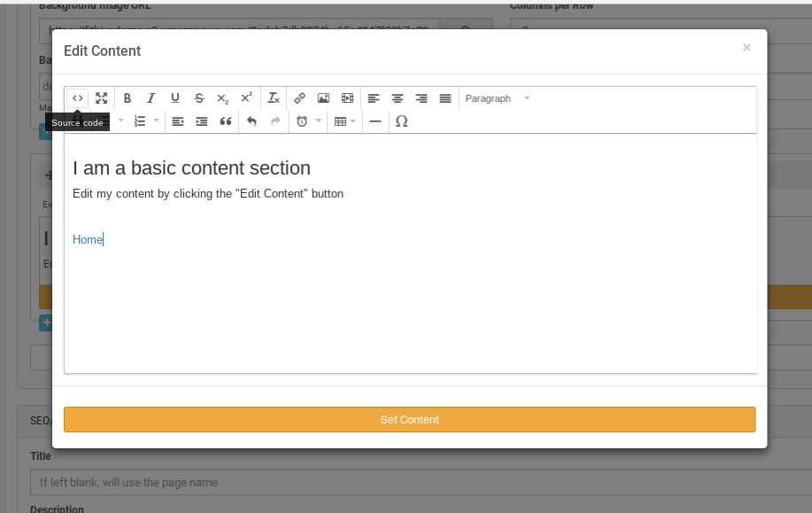
Task: Open the Source code editor
Action: point(78,98)
